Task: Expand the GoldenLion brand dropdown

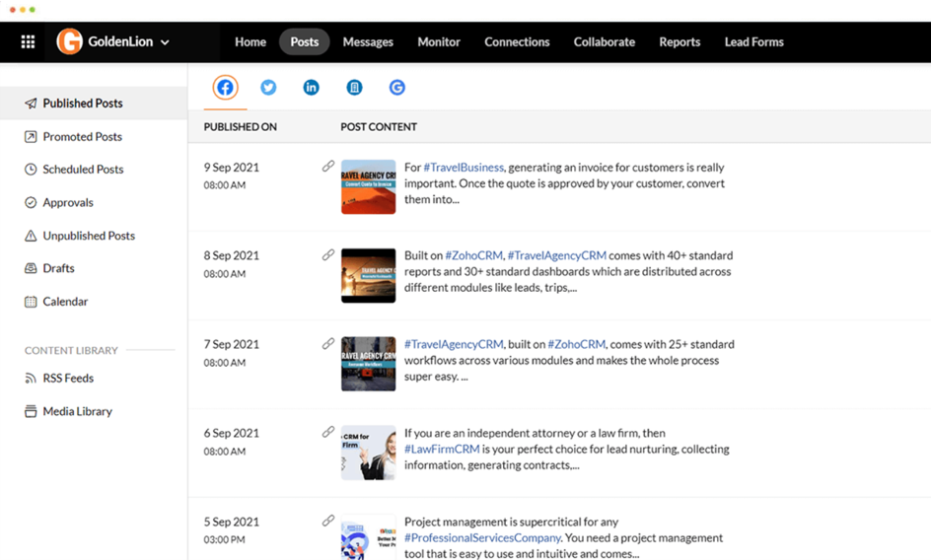Action: (x=165, y=42)
